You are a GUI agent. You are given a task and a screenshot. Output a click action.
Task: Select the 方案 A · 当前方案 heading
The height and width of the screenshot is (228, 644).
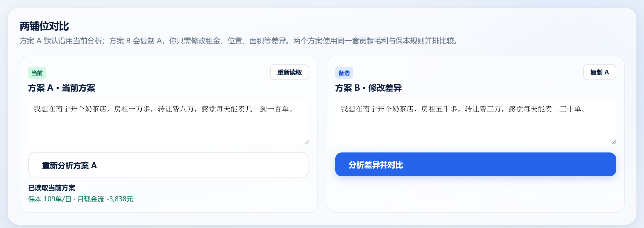pos(62,88)
